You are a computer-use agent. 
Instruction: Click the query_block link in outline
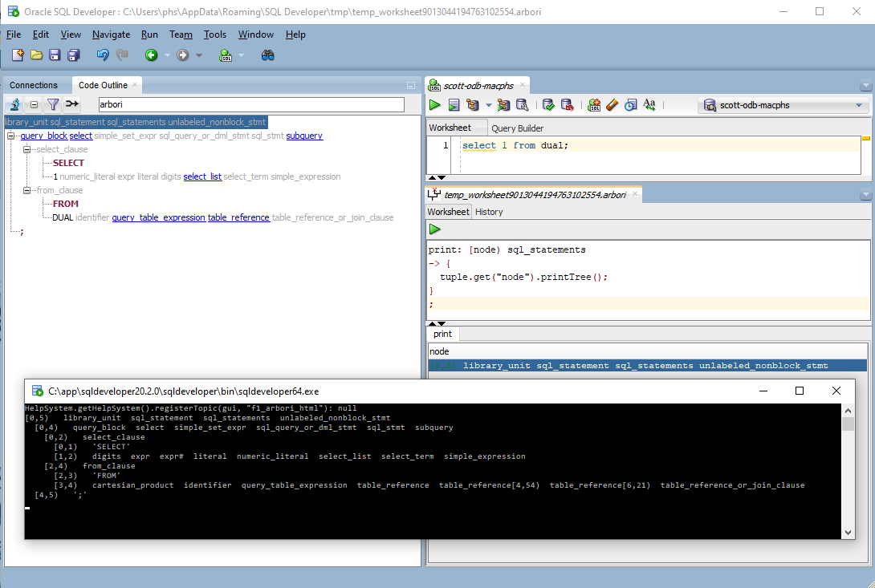(43, 136)
